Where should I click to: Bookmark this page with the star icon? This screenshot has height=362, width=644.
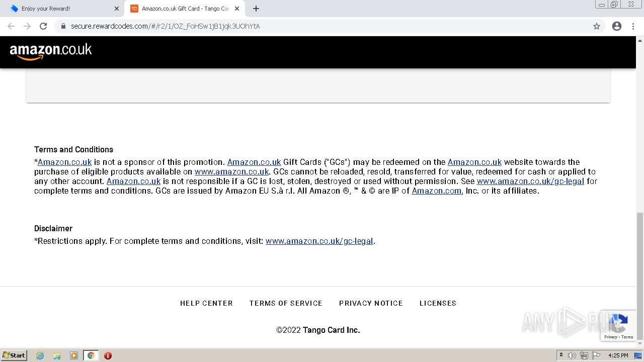coord(597,26)
